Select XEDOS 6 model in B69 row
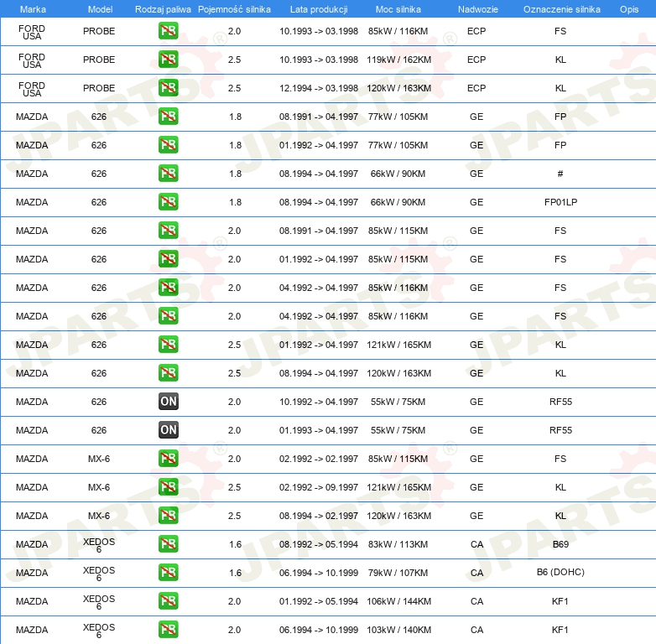Screen dimensions: 656x644 point(99,545)
